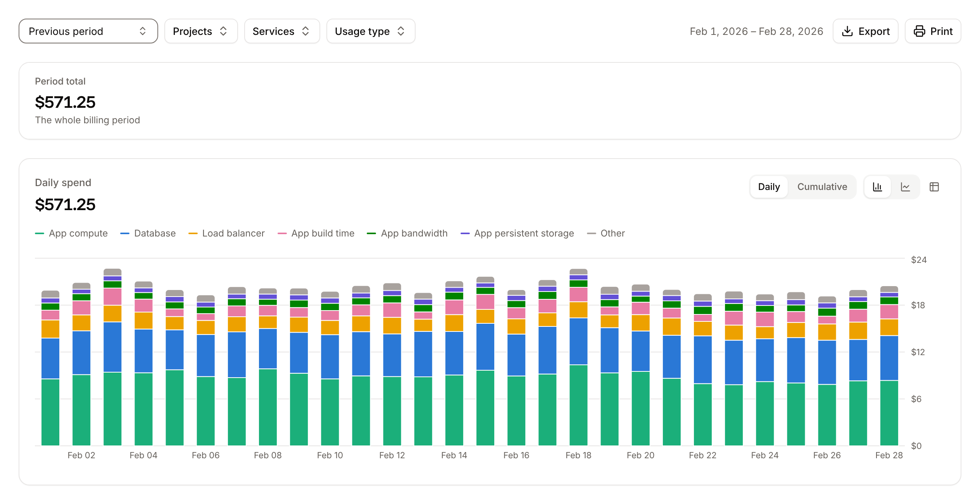This screenshot has height=504, width=980.
Task: Switch to the Daily view tab
Action: pyautogui.click(x=769, y=187)
